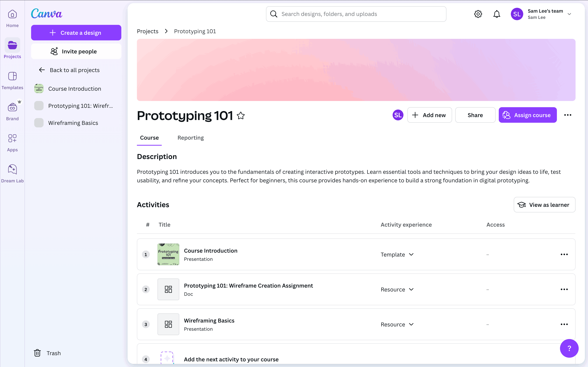588x367 pixels.
Task: Open more options for Wireframe Creation Assignment
Action: (x=564, y=289)
